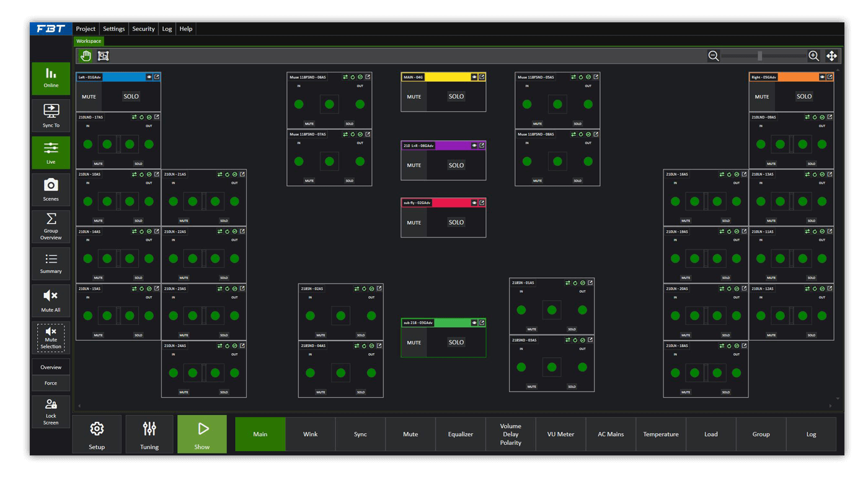The height and width of the screenshot is (479, 868).
Task: Activate the area selection tool
Action: (x=104, y=56)
